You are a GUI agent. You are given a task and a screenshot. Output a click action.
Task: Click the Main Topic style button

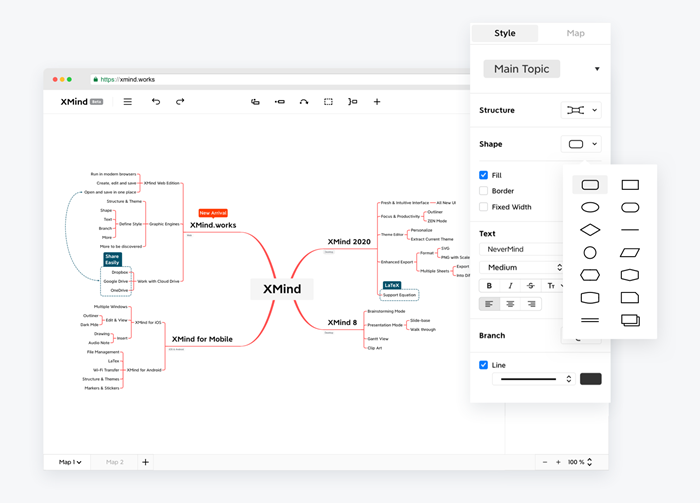point(521,69)
